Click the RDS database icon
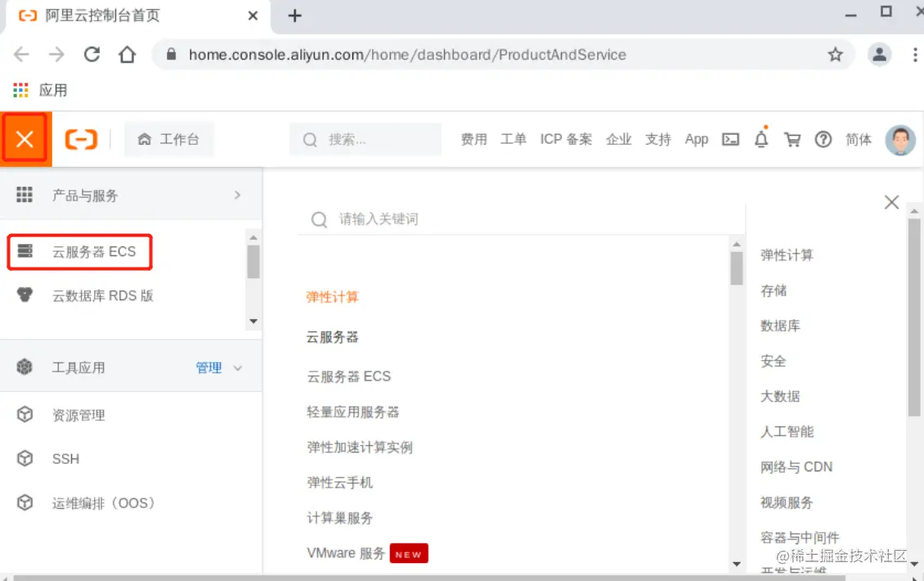This screenshot has height=581, width=924. (x=25, y=295)
